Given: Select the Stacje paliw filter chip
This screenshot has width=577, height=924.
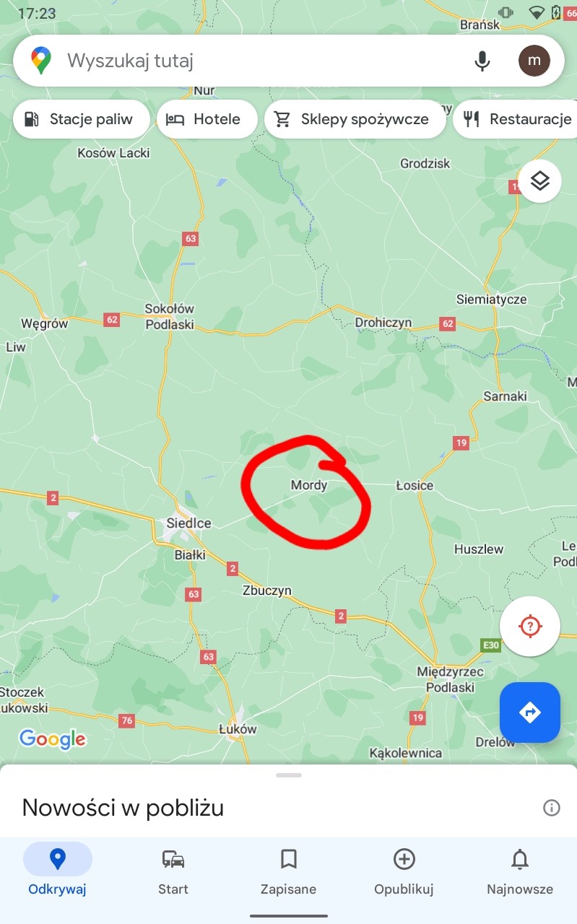Looking at the screenshot, I should pyautogui.click(x=82, y=119).
